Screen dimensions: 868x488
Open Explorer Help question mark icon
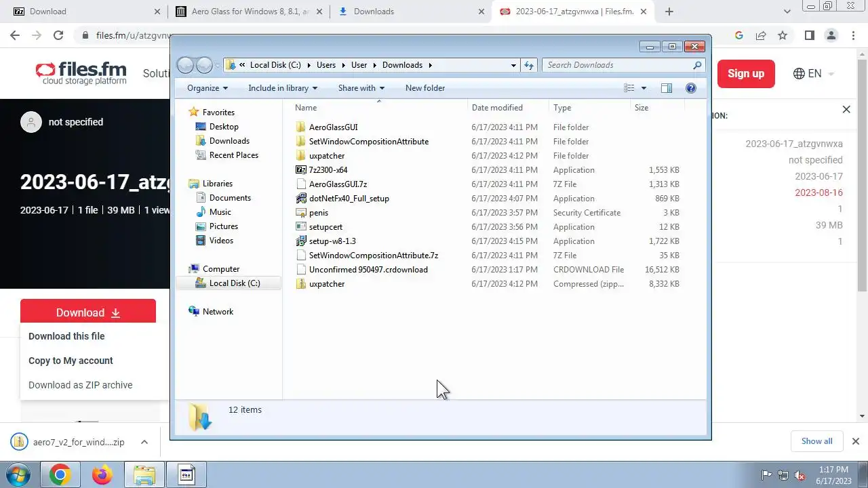691,88
